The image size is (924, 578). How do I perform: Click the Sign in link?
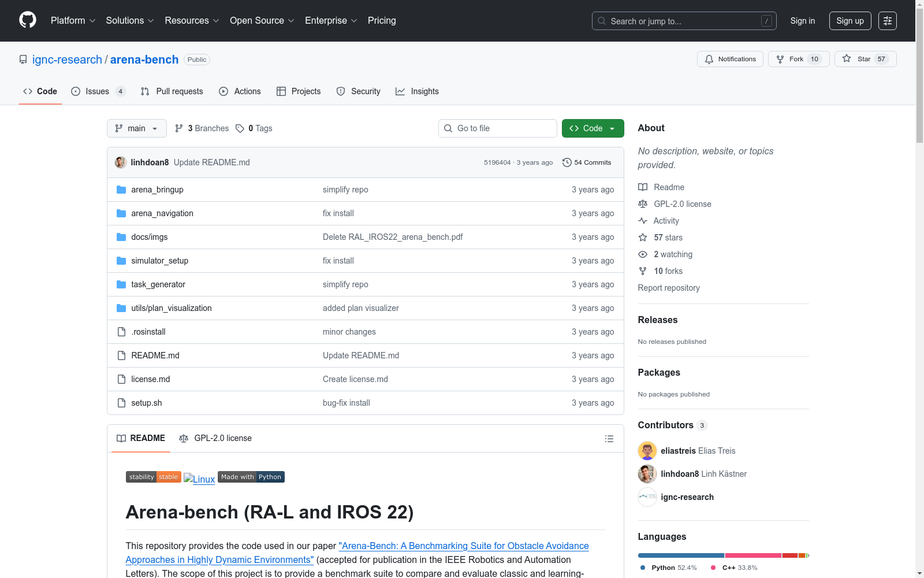803,21
